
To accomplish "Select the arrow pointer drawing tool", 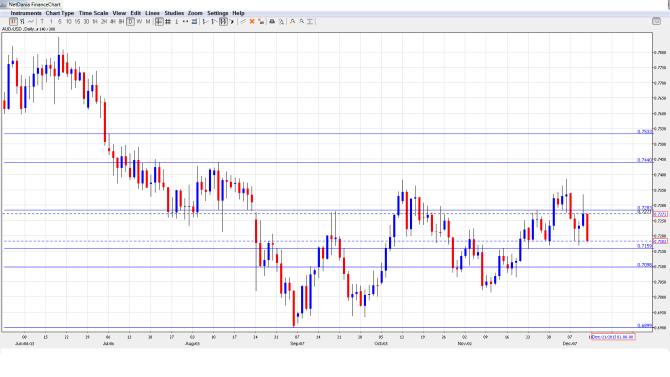I will pyautogui.click(x=232, y=21).
